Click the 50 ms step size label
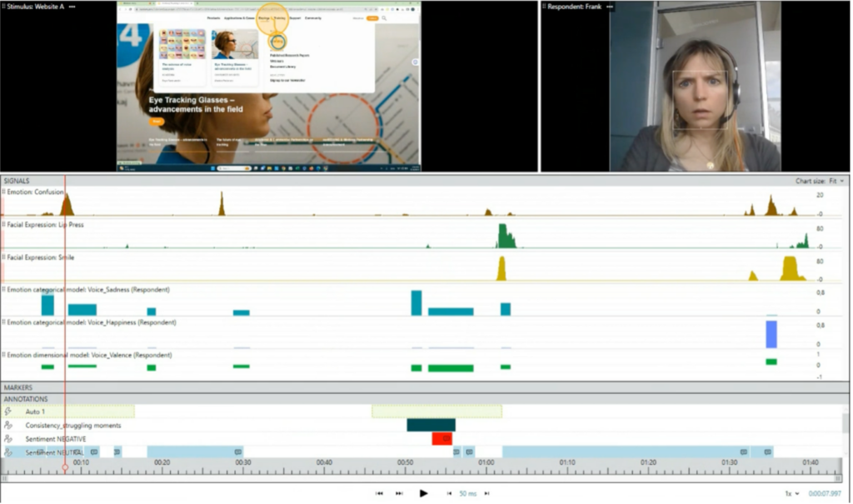 [467, 493]
